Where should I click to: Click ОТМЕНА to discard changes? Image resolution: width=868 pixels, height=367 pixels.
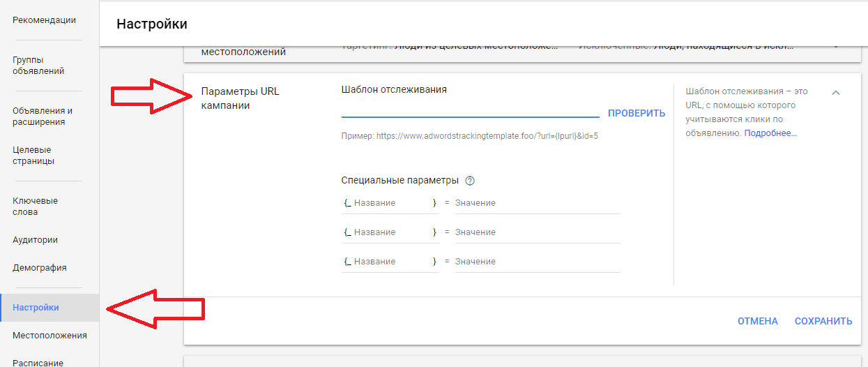(x=758, y=322)
